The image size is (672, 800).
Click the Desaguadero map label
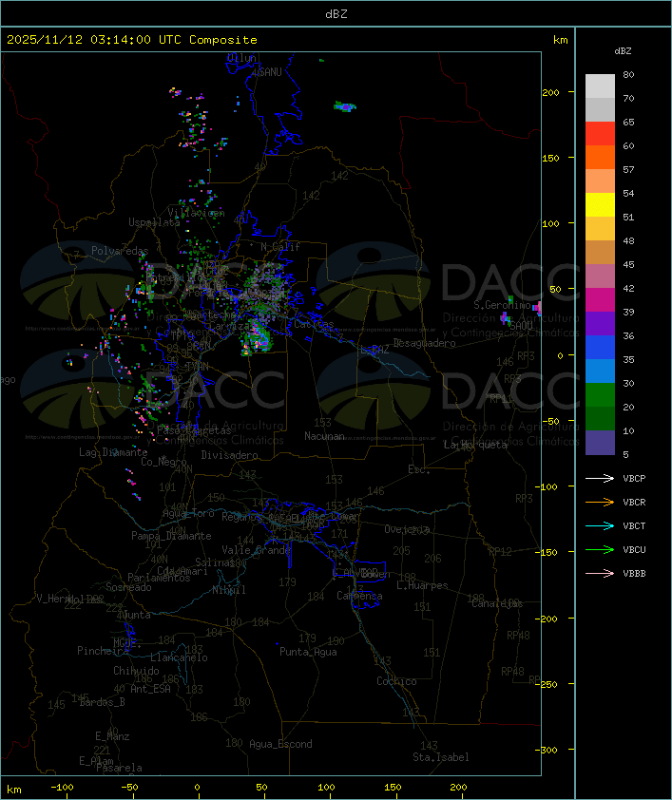coord(424,343)
